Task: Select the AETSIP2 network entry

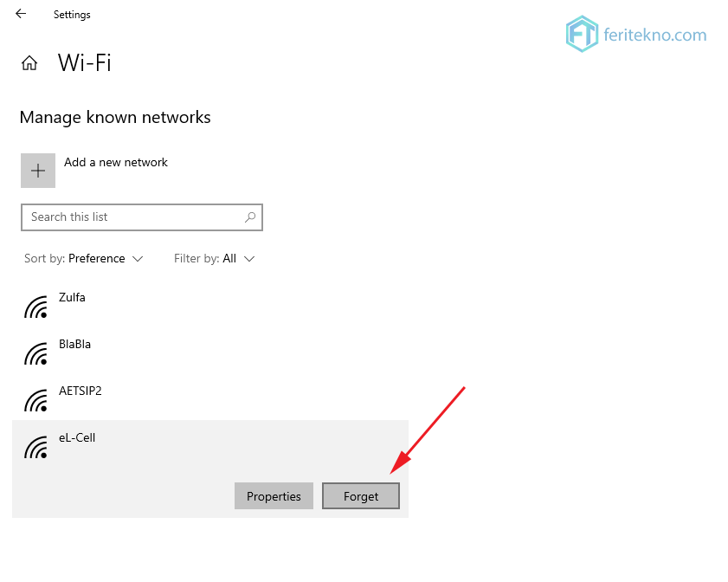Action: tap(210, 400)
